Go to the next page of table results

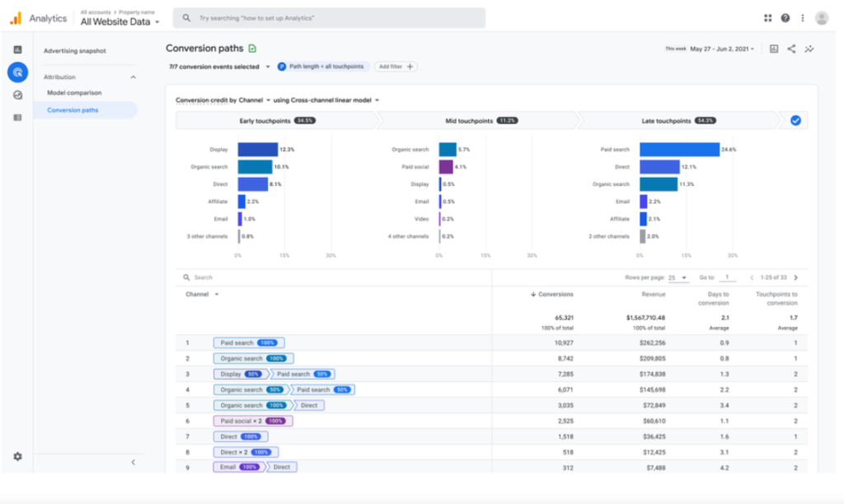(794, 278)
